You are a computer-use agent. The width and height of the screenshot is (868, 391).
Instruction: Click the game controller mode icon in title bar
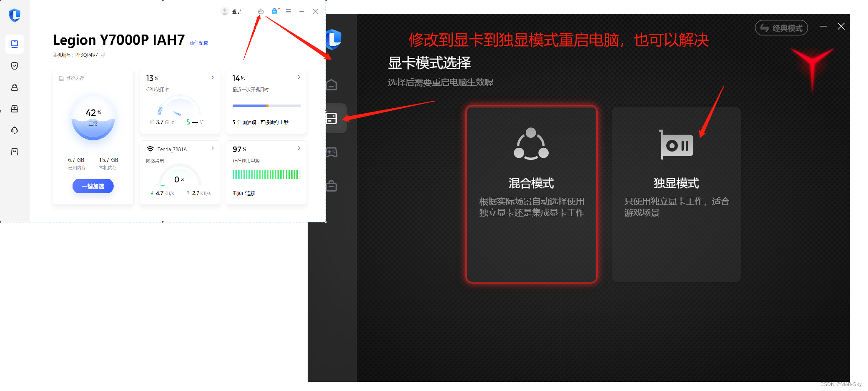point(261,11)
